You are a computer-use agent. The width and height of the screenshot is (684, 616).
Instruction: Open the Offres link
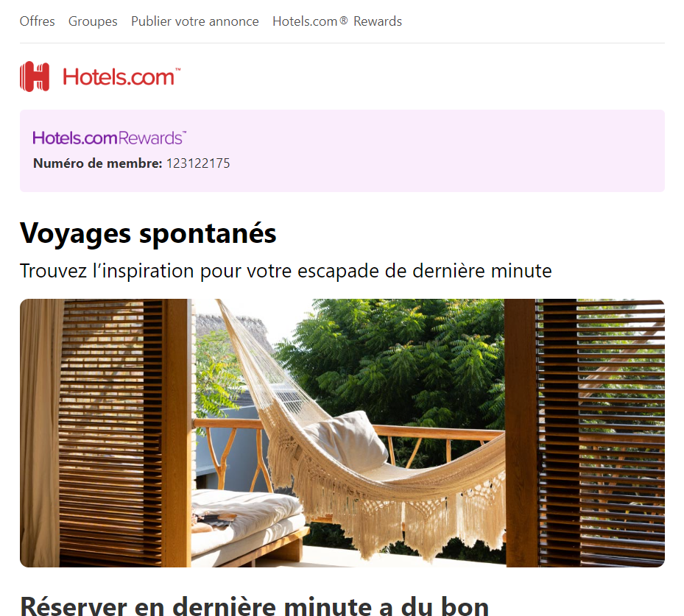[37, 21]
